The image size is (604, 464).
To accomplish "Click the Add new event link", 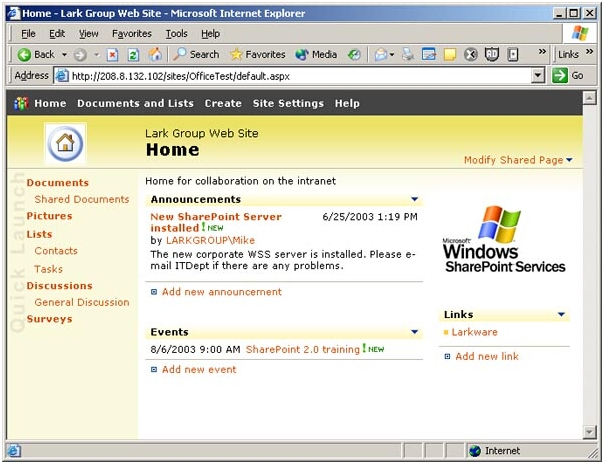I will click(x=199, y=369).
